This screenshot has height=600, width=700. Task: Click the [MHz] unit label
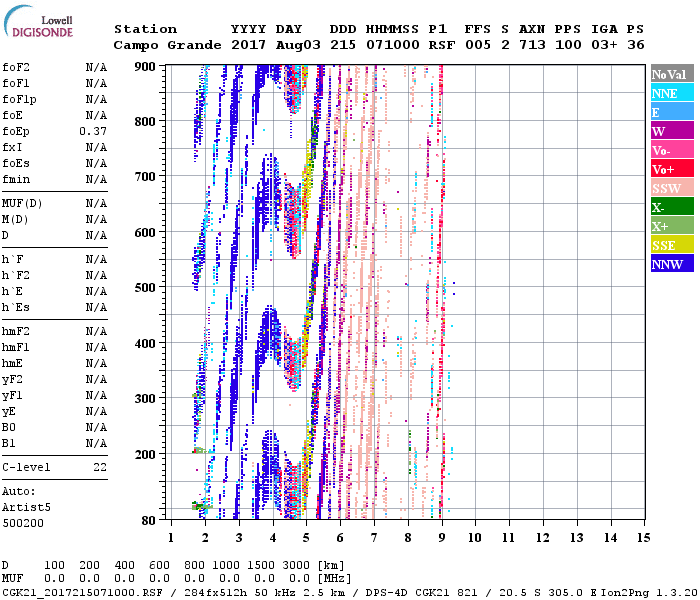(x=334, y=579)
